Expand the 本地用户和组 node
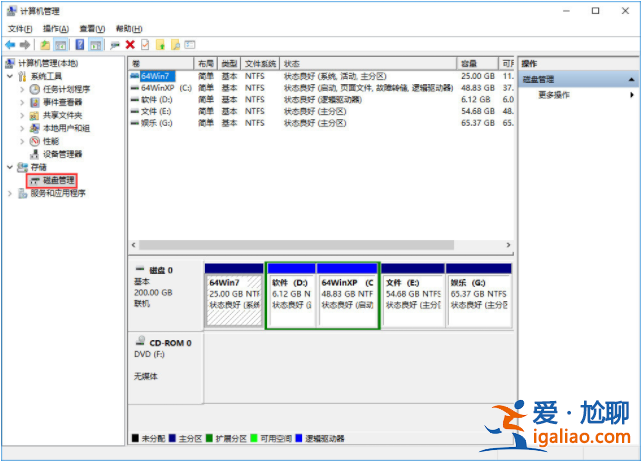The height and width of the screenshot is (464, 643). pos(23,128)
